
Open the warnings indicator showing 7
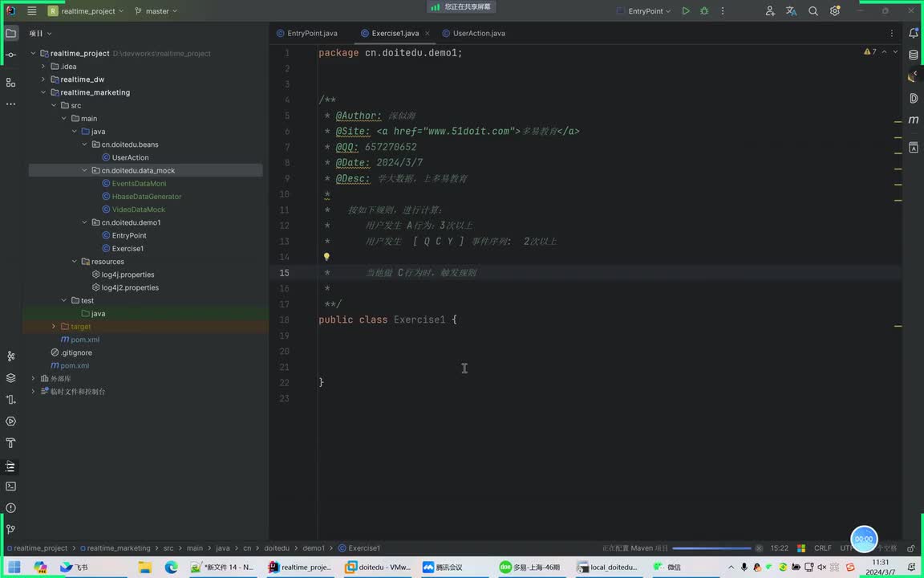pyautogui.click(x=870, y=52)
